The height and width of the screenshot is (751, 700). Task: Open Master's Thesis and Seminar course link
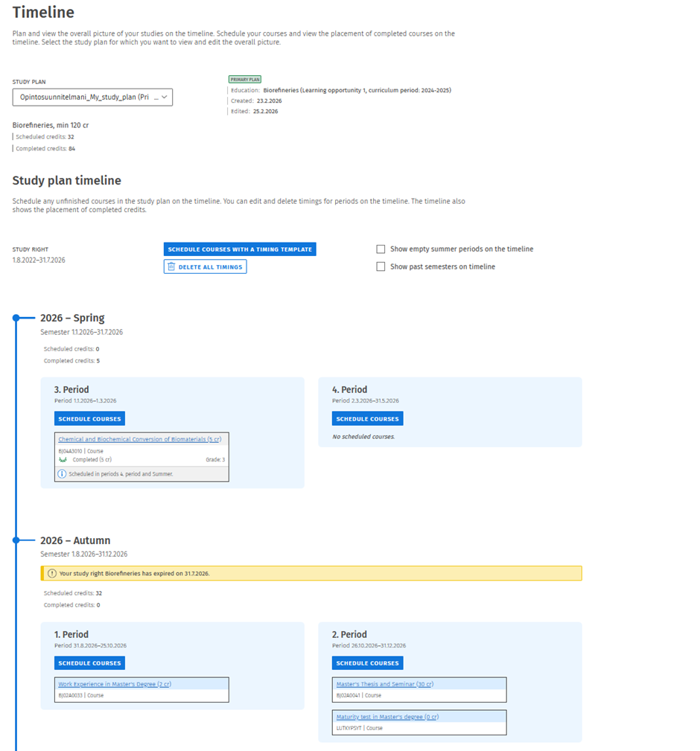tap(384, 684)
